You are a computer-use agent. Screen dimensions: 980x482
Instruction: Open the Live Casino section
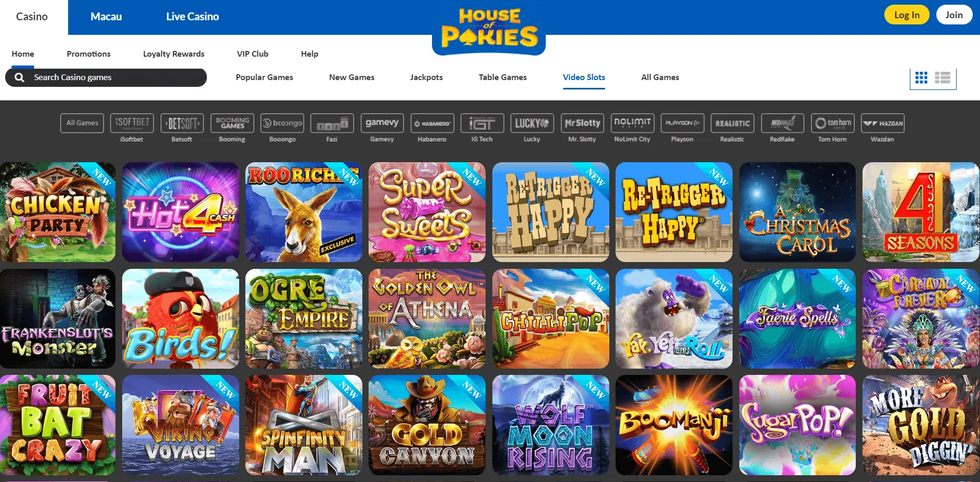192,17
